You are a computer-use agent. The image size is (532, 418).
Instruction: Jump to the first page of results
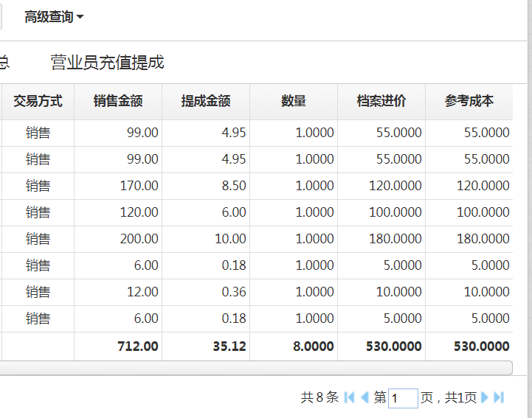tap(350, 397)
